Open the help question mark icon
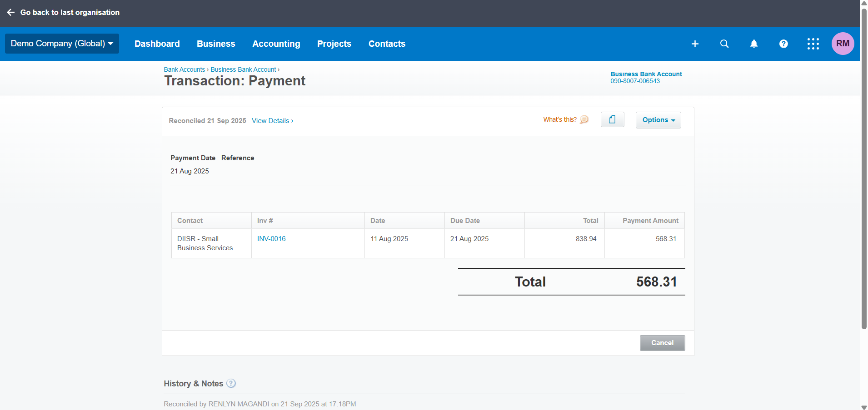 (783, 44)
